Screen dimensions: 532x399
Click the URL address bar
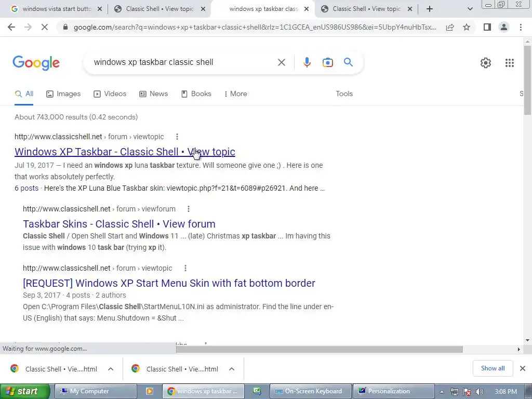click(x=255, y=27)
